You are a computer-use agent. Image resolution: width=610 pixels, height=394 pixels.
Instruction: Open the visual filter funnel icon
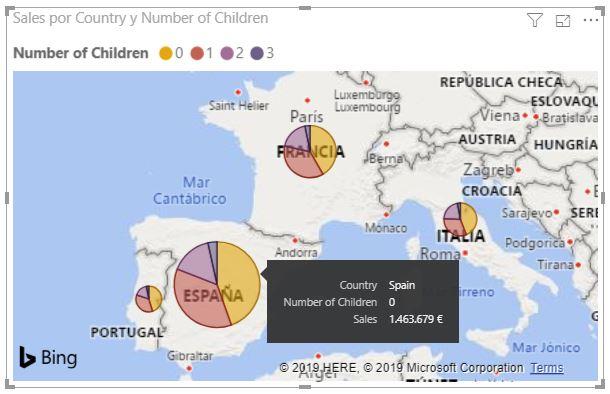tap(535, 19)
